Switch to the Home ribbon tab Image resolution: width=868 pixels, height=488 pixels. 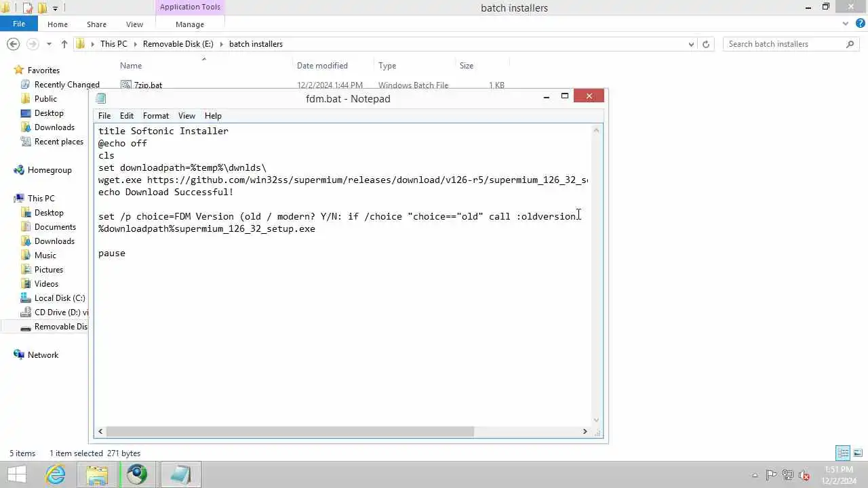(58, 24)
